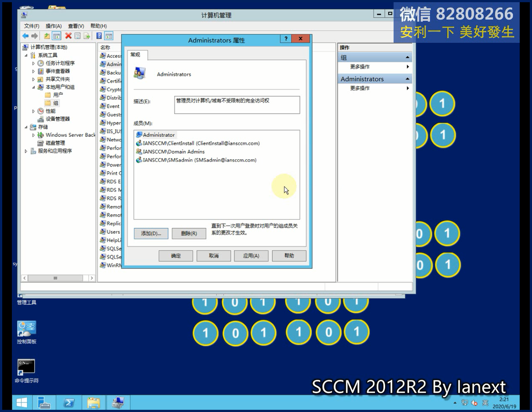This screenshot has width=532, height=412.
Task: Click the network tray icon
Action: coord(465,403)
